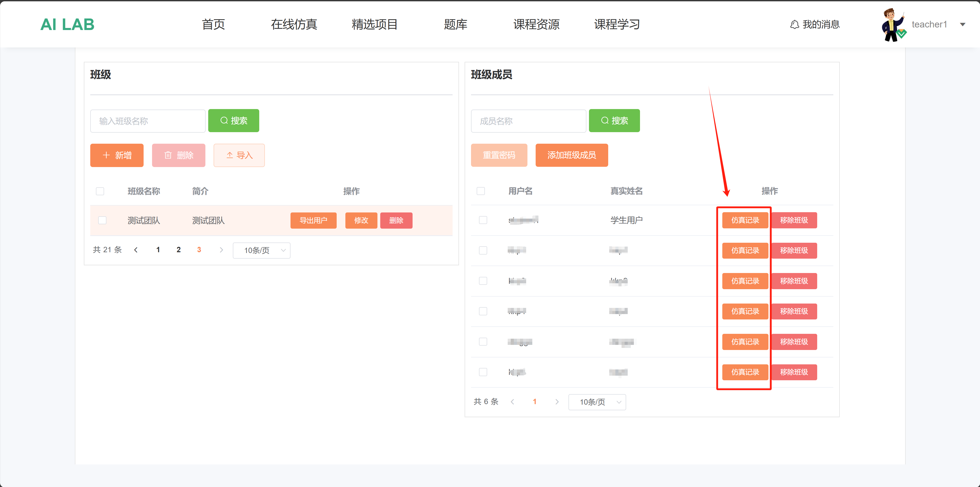Image resolution: width=980 pixels, height=487 pixels.
Task: Open the class list 10条/页 page size dropdown
Action: coord(261,250)
